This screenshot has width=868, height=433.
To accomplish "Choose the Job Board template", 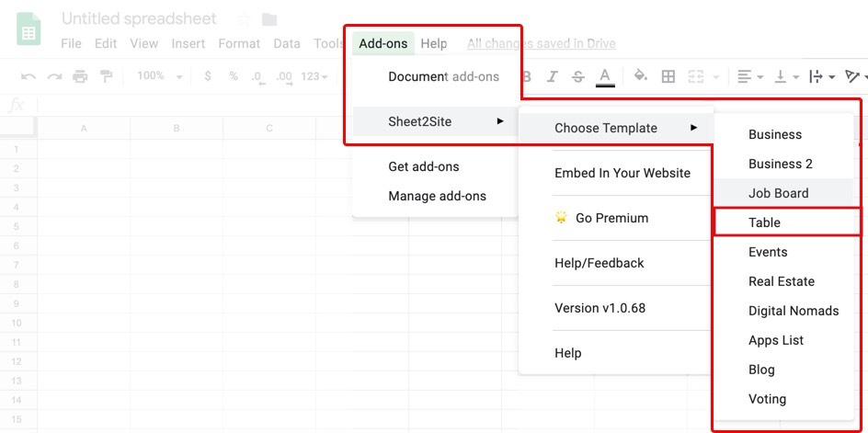I will 783,193.
